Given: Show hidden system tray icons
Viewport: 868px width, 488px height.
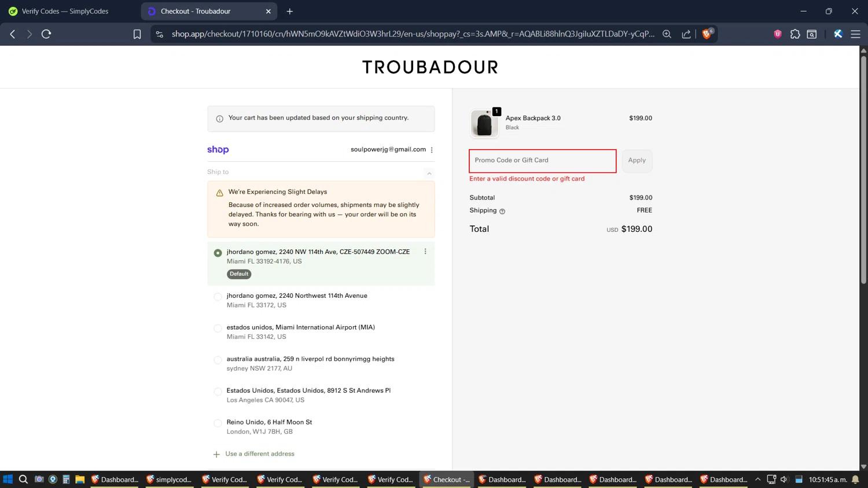Looking at the screenshot, I should pos(757,479).
